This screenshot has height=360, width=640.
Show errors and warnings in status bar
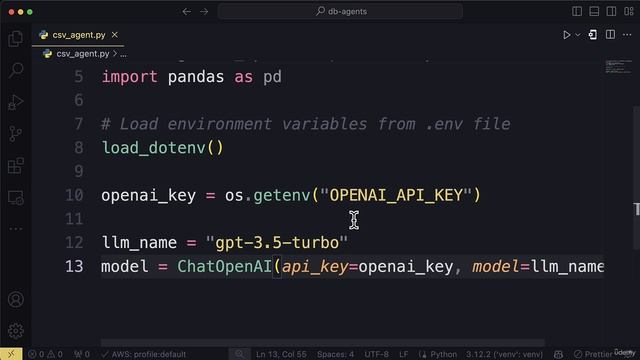tap(45, 354)
